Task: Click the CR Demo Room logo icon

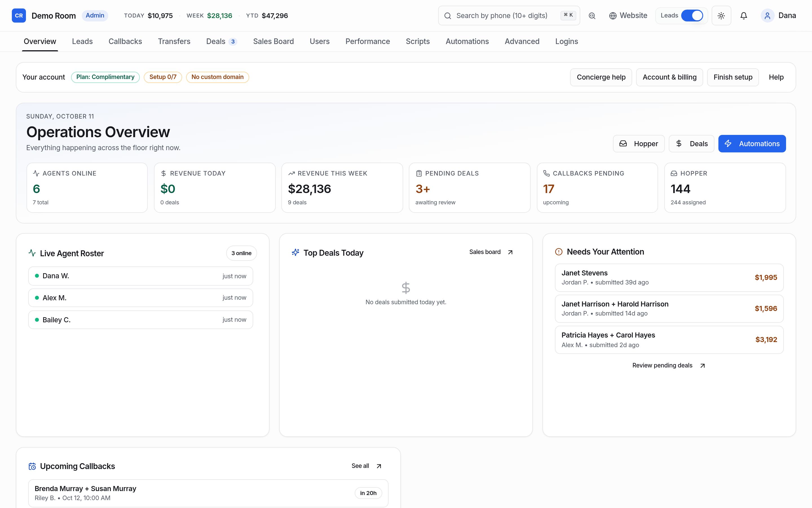Action: tap(19, 16)
